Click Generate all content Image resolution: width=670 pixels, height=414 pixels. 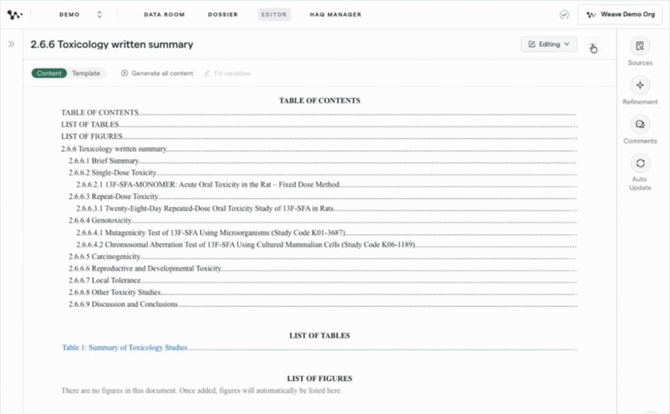pos(157,73)
